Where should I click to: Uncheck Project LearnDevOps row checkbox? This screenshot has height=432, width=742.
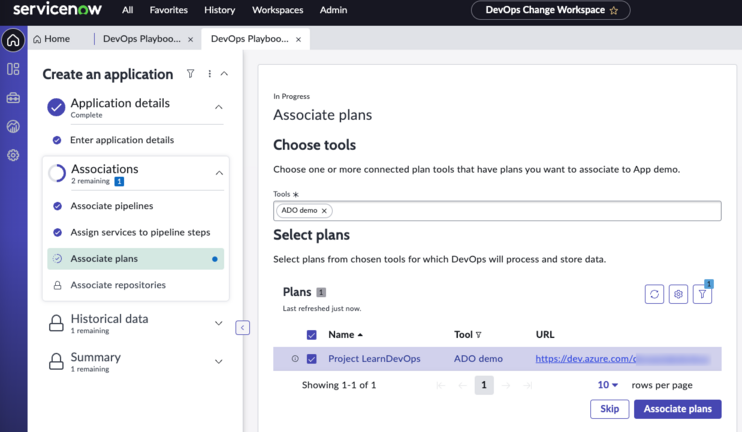pos(311,359)
